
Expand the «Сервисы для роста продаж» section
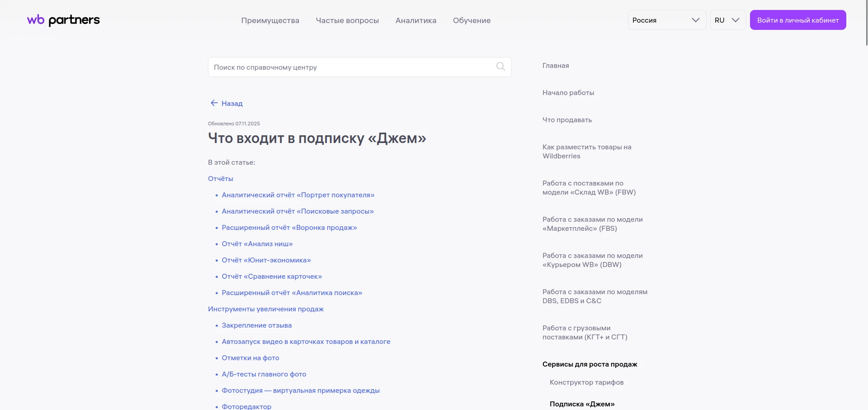[x=589, y=364]
